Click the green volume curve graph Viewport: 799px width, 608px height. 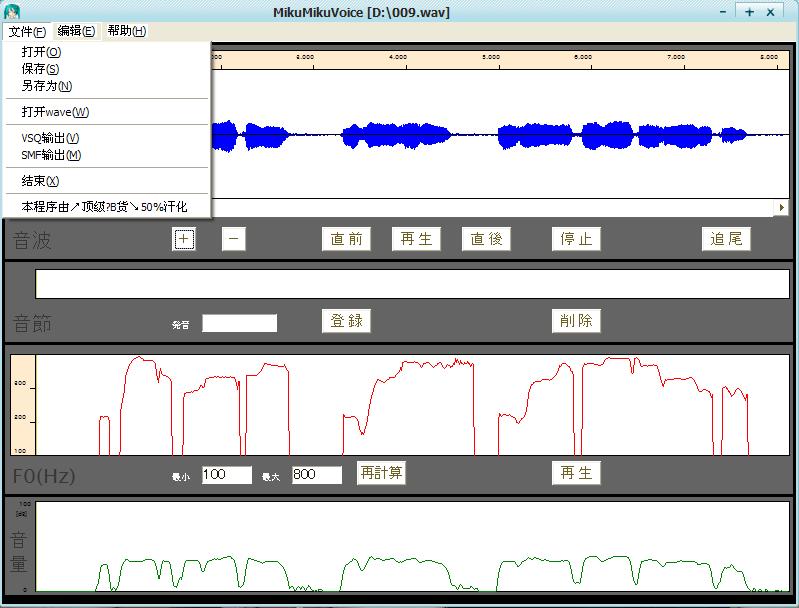[x=413, y=547]
